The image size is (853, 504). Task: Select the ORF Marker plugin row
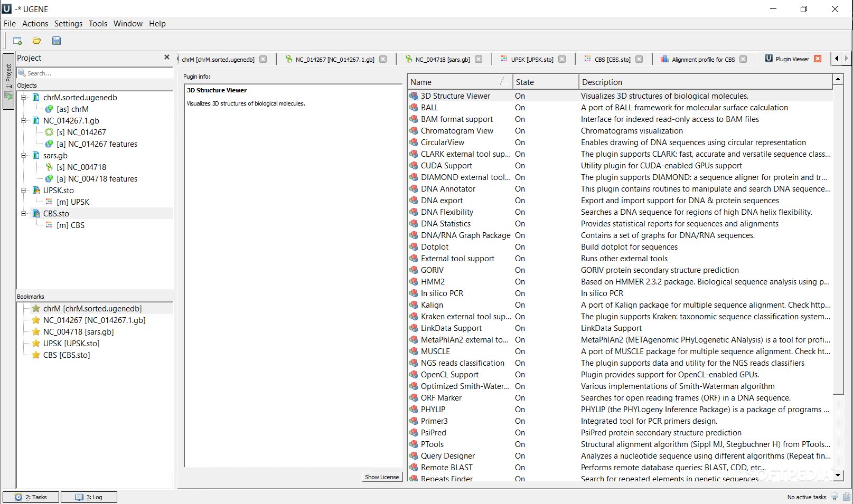click(x=620, y=397)
